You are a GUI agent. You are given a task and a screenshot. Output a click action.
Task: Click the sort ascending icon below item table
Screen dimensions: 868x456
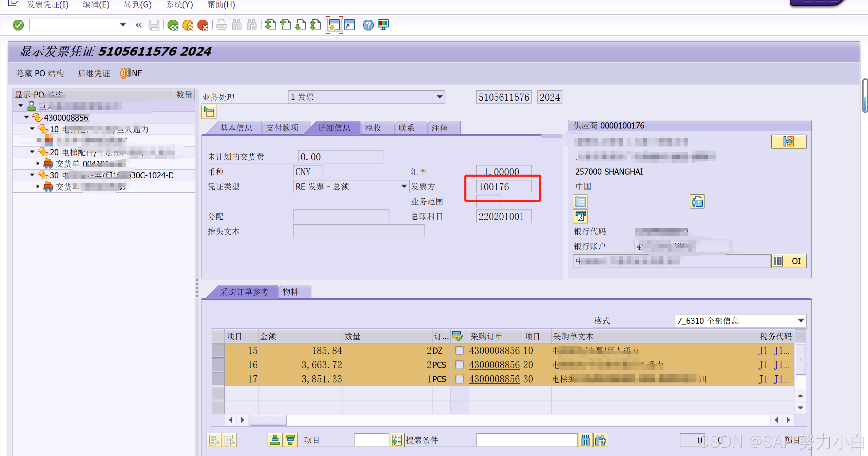coord(275,440)
